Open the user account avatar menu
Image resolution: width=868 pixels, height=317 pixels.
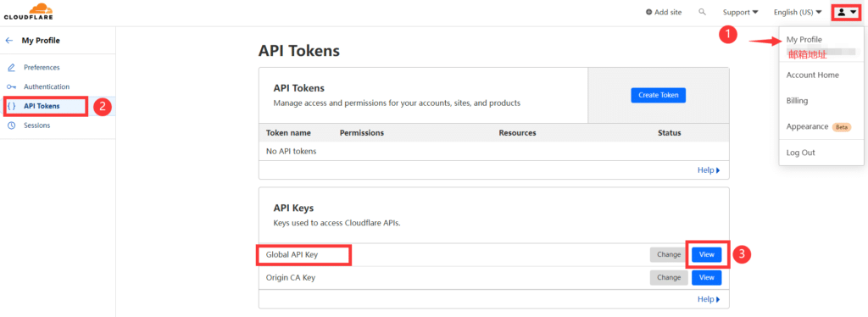[847, 12]
